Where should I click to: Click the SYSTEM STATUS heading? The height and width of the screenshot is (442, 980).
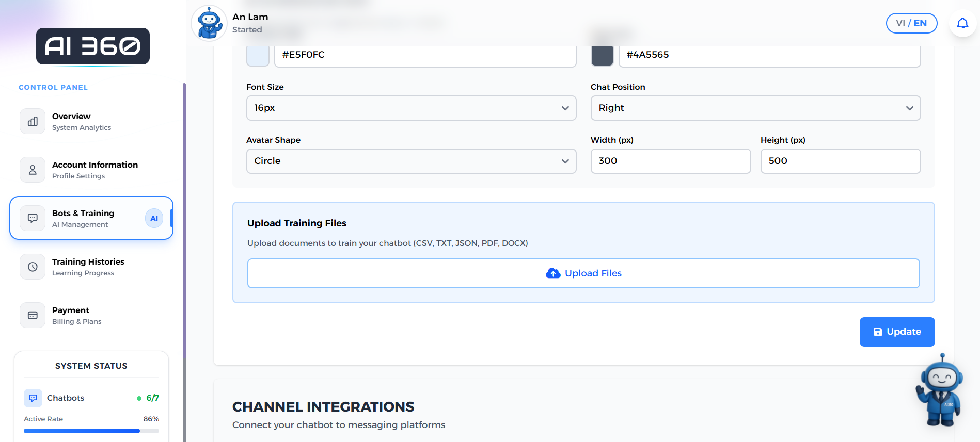point(91,366)
